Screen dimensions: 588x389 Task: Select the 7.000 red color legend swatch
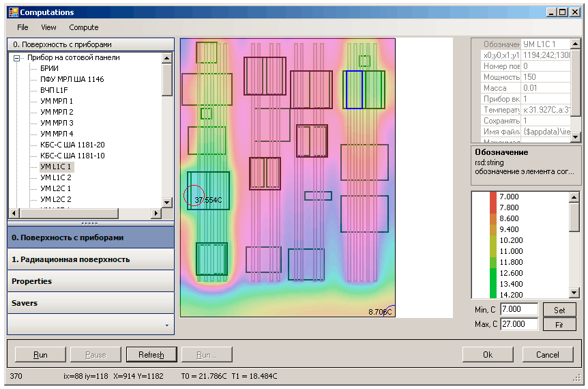(x=493, y=197)
